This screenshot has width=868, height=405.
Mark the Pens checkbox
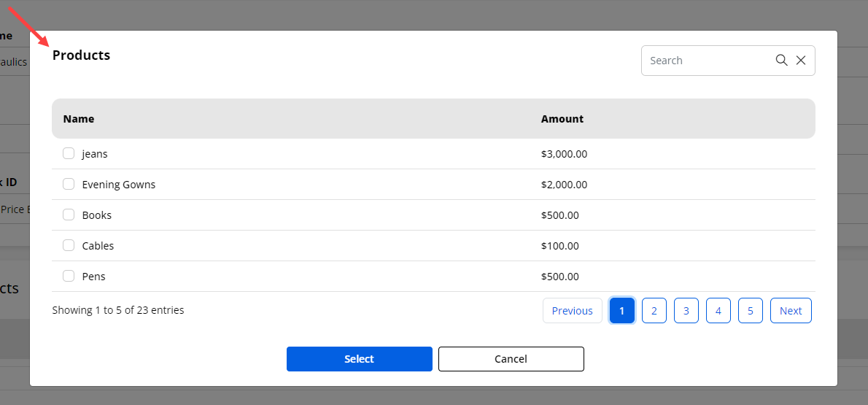pyautogui.click(x=69, y=276)
